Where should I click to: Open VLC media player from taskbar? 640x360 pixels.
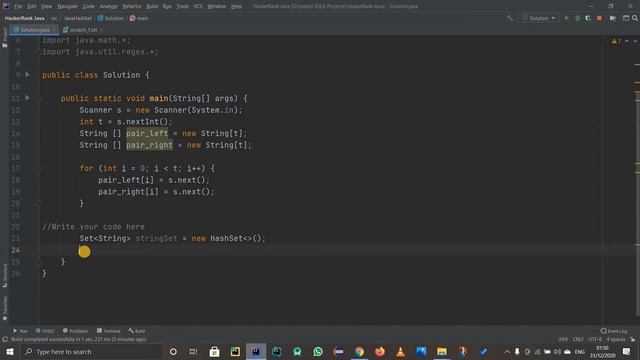(x=400, y=351)
